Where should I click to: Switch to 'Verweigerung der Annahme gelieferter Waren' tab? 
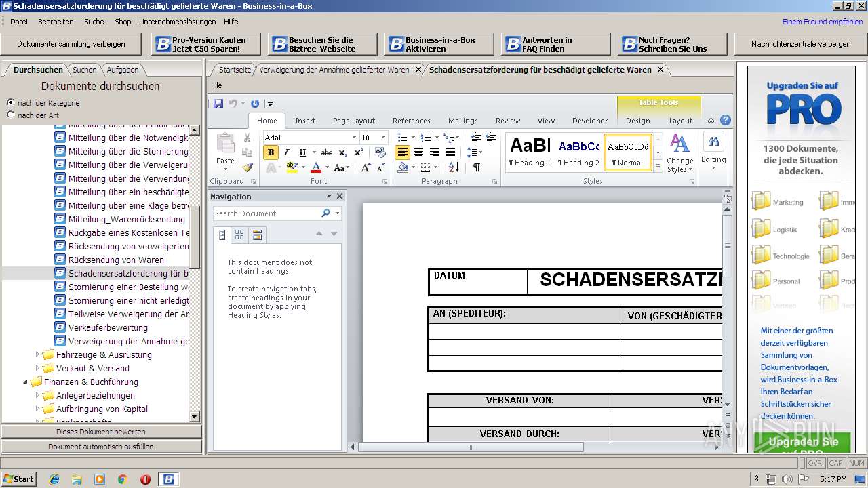pos(334,69)
